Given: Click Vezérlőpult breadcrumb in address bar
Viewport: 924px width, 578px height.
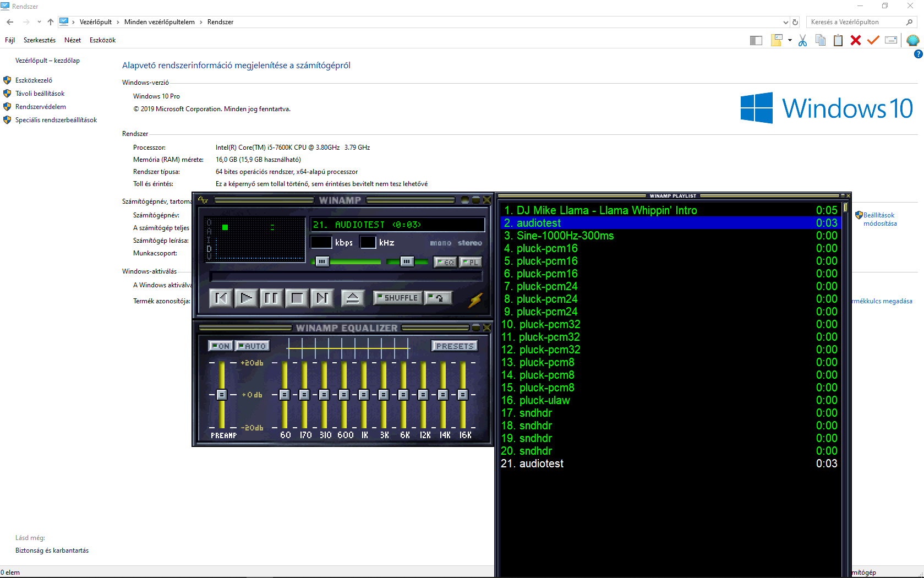Looking at the screenshot, I should [96, 22].
